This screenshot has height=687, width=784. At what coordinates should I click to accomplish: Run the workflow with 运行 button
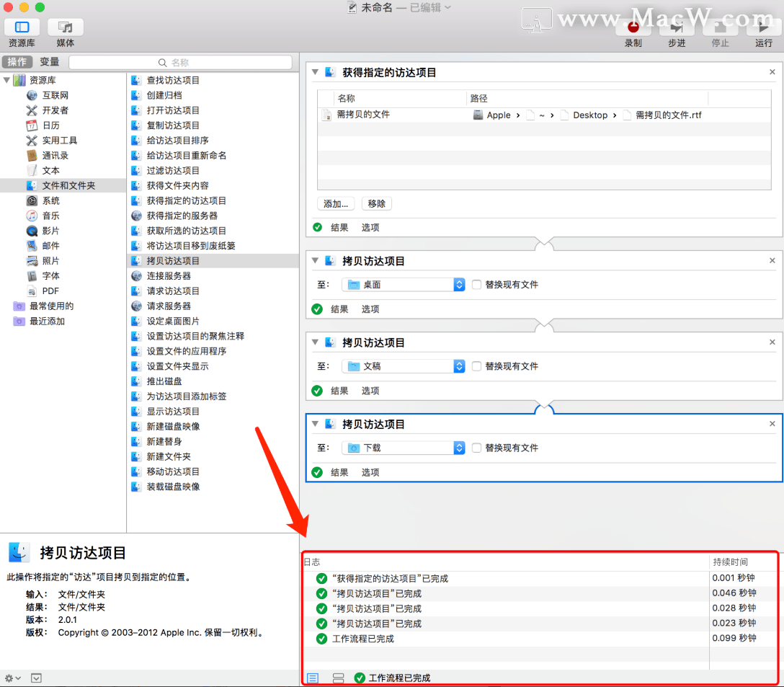pos(764,28)
